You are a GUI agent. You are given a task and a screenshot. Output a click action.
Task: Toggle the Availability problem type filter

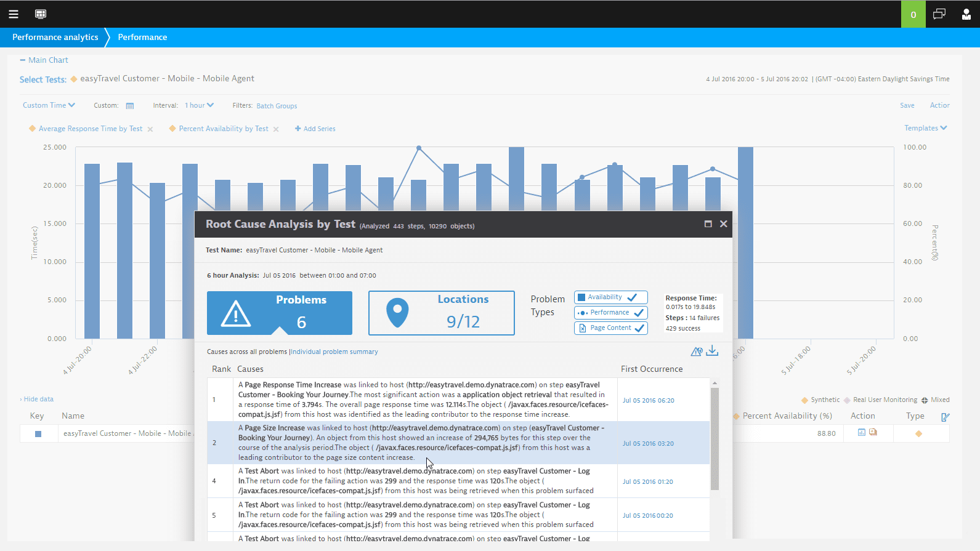point(611,297)
